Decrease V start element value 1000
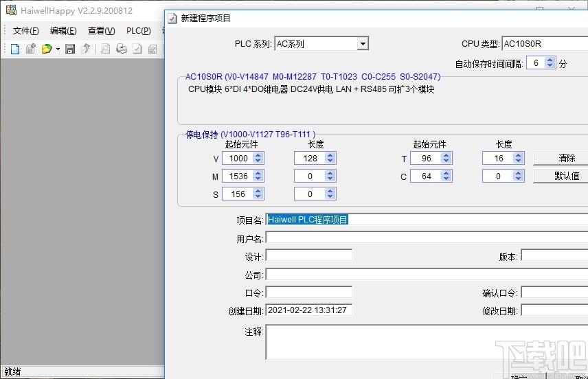 (x=258, y=161)
